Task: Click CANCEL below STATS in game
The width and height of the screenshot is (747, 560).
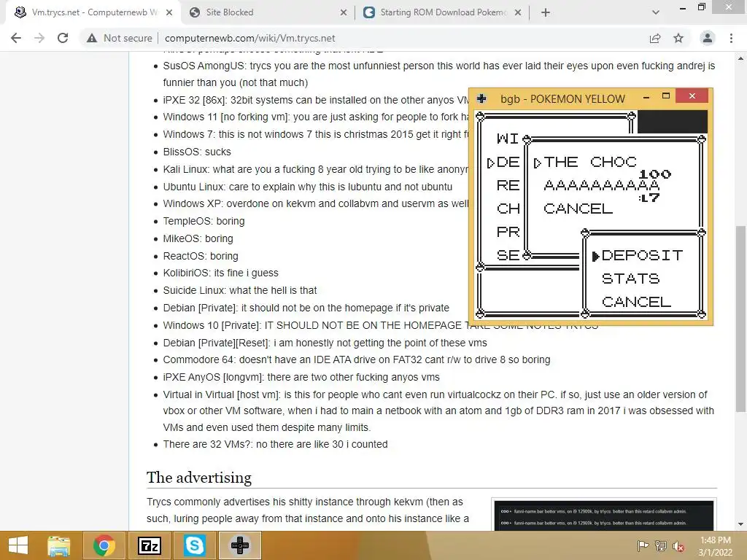Action: tap(636, 302)
